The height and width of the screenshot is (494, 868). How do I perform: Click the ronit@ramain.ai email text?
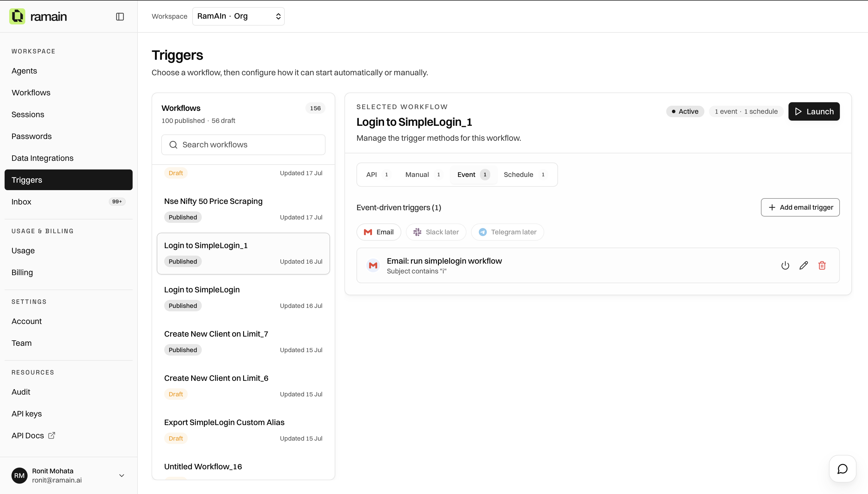(x=57, y=480)
